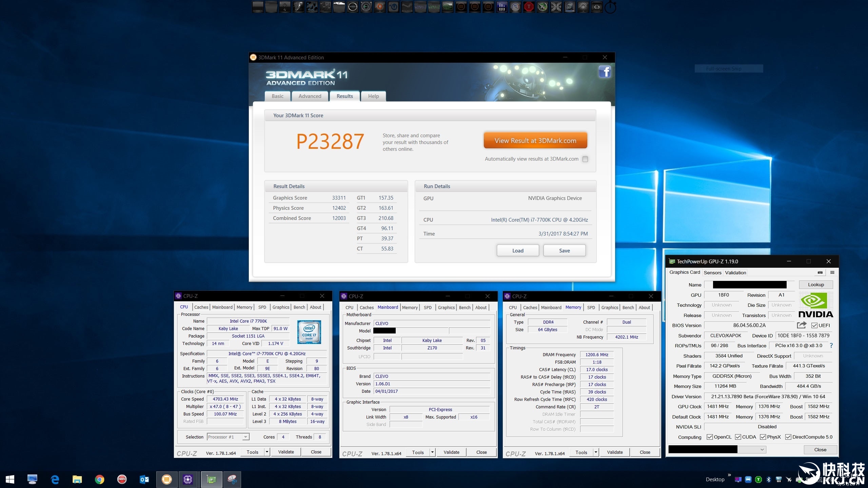Viewport: 868px width, 488px height.
Task: Open Chrome from the taskbar
Action: 99,479
